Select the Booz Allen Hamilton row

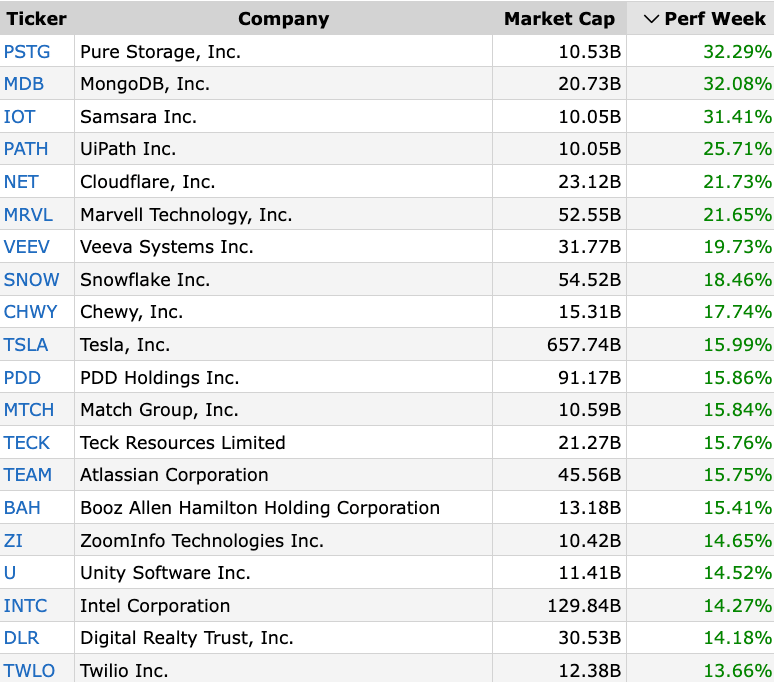260,508
